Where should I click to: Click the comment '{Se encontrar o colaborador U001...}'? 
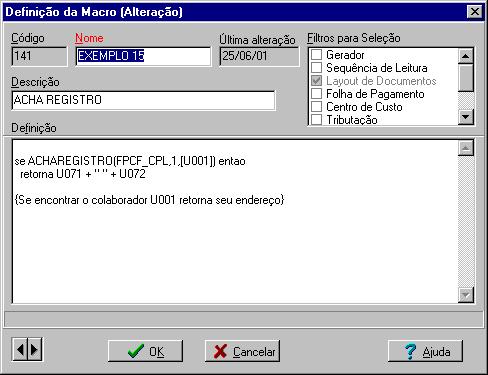149,200
